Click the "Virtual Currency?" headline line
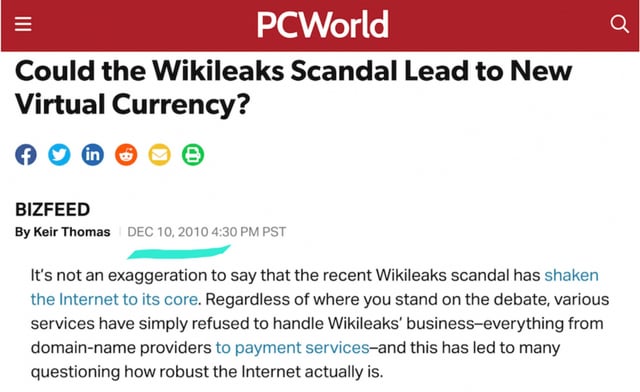Image resolution: width=640 pixels, height=392 pixels. [132, 104]
